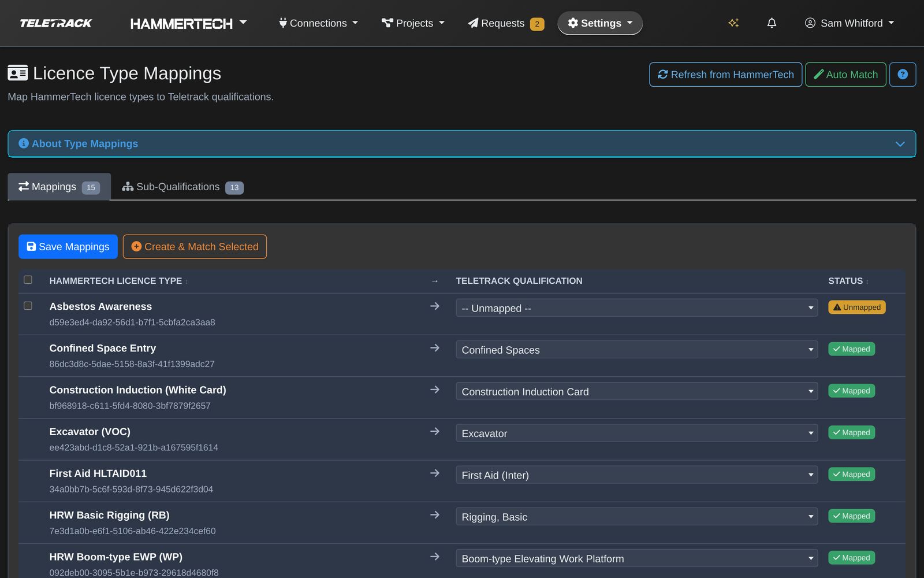The image size is (924, 578).
Task: Click Refresh from HammerTech button
Action: 726,75
